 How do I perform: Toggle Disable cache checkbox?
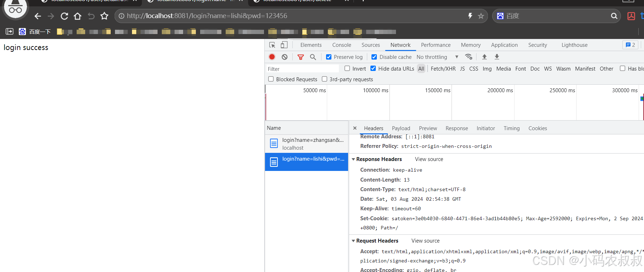pos(374,57)
